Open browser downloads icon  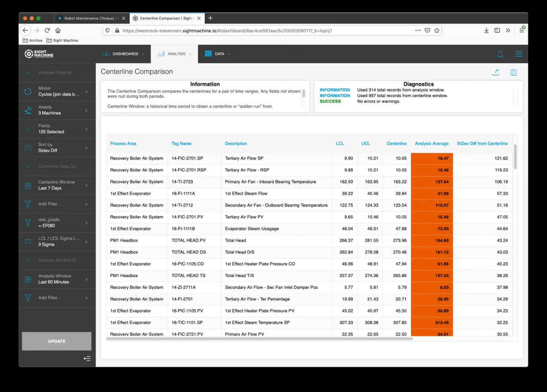click(486, 31)
